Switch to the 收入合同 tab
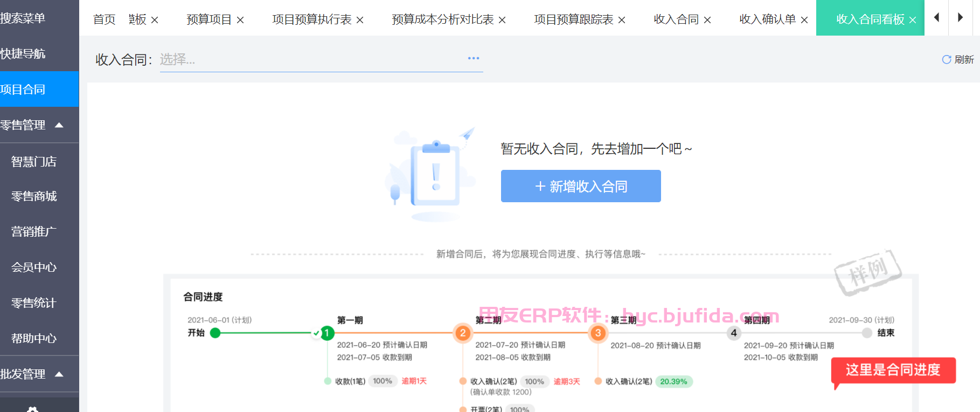The height and width of the screenshot is (412, 980). coord(676,19)
